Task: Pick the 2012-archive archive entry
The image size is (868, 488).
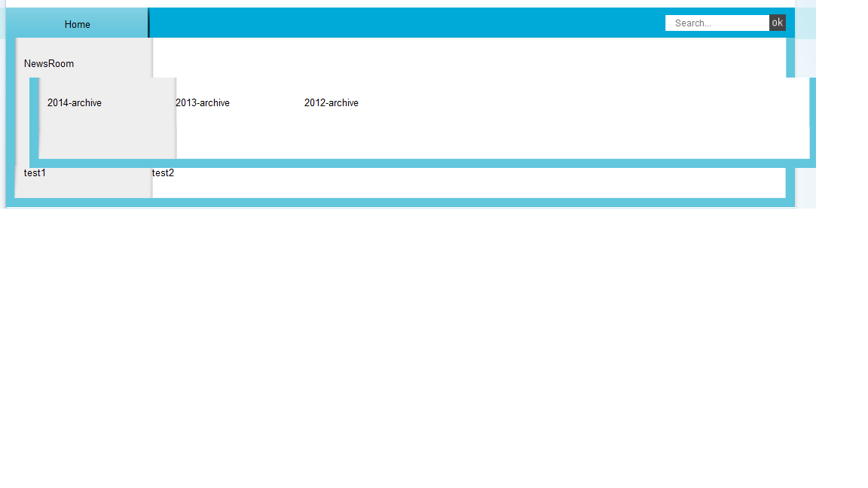Action: pos(332,103)
